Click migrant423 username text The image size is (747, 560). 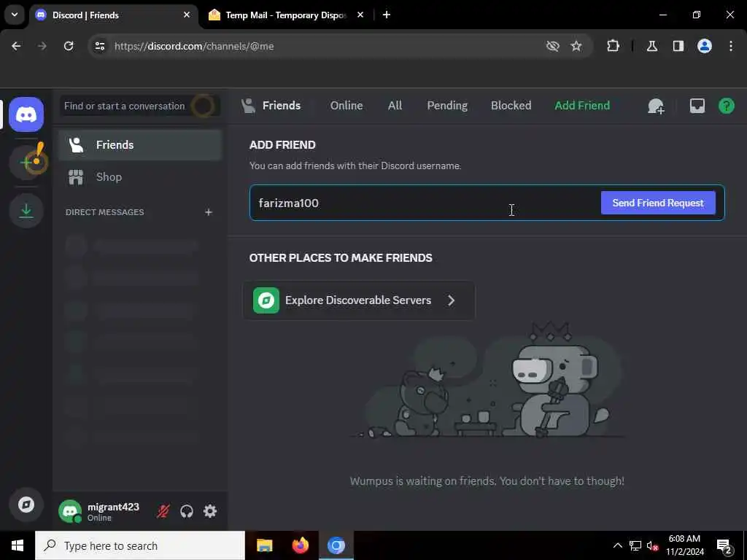click(113, 507)
